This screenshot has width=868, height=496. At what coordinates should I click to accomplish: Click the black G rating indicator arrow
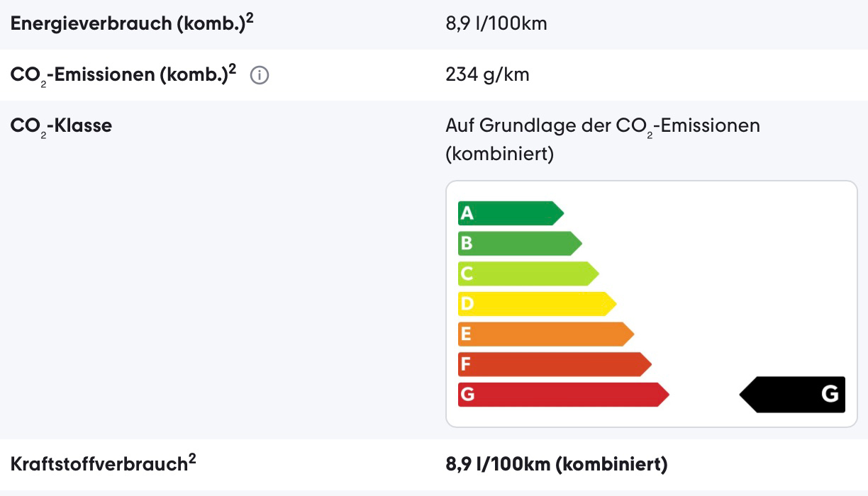click(794, 394)
